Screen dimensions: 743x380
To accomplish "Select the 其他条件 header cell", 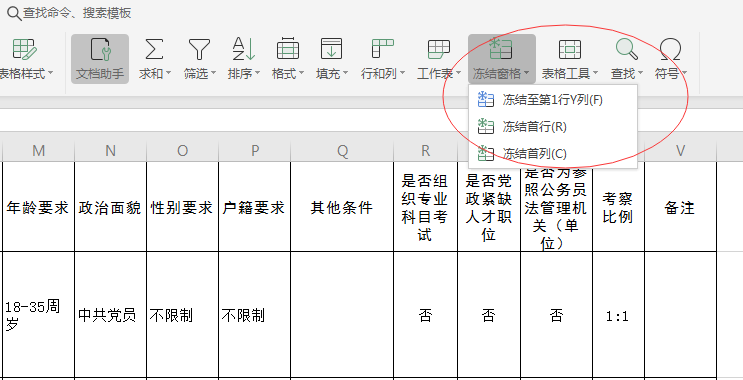I will point(342,207).
